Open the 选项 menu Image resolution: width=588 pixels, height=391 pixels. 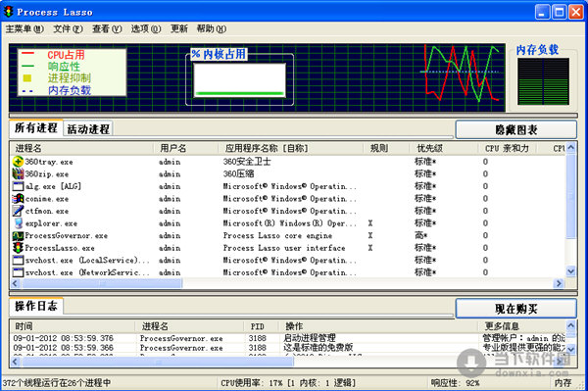click(x=145, y=28)
